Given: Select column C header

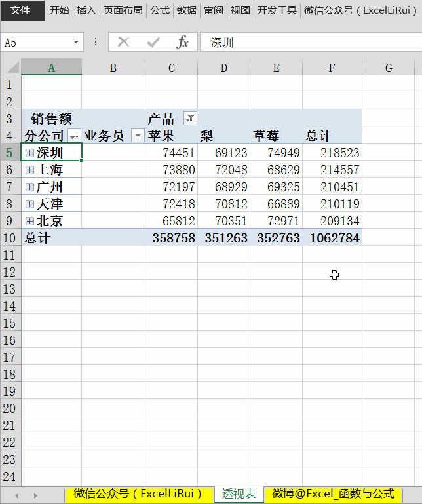Looking at the screenshot, I should pyautogui.click(x=171, y=68).
